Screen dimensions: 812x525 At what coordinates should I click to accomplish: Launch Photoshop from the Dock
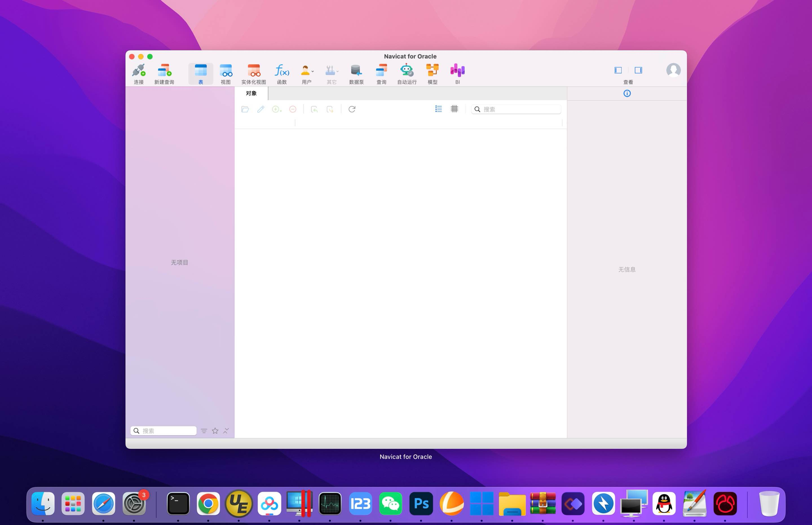click(421, 503)
